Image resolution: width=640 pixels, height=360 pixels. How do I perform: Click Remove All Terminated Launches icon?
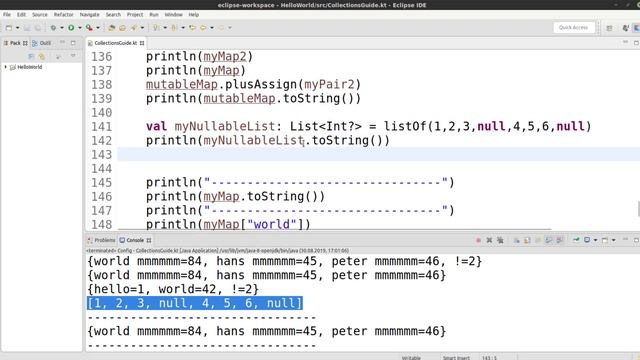500,240
